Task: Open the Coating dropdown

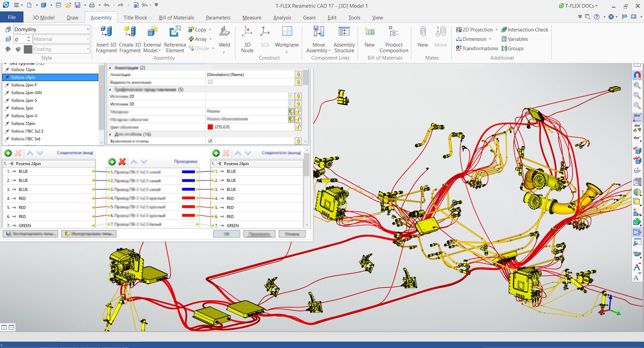Action: tap(88, 49)
